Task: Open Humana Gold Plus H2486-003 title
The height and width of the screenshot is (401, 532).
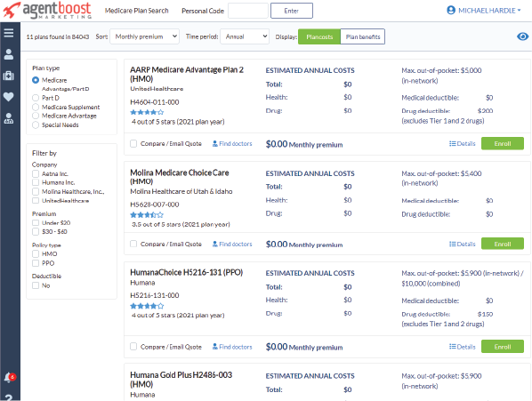Action: pos(181,380)
